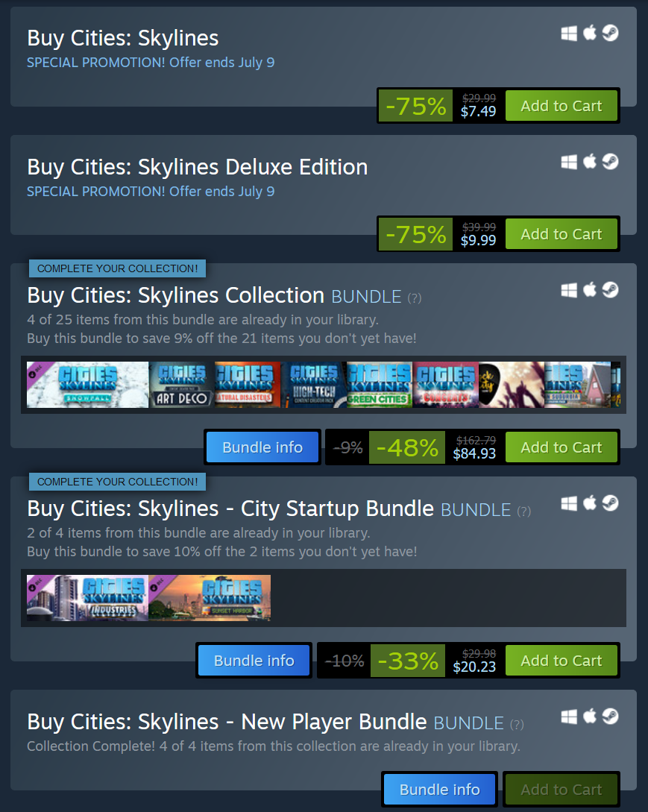Click Apple icon on City Startup Bundle row
The width and height of the screenshot is (648, 812).
tap(590, 503)
